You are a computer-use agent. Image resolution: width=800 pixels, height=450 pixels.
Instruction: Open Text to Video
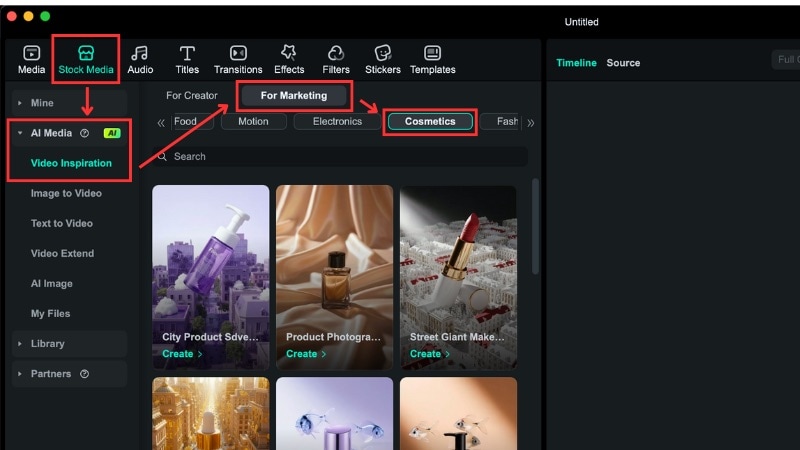[61, 223]
